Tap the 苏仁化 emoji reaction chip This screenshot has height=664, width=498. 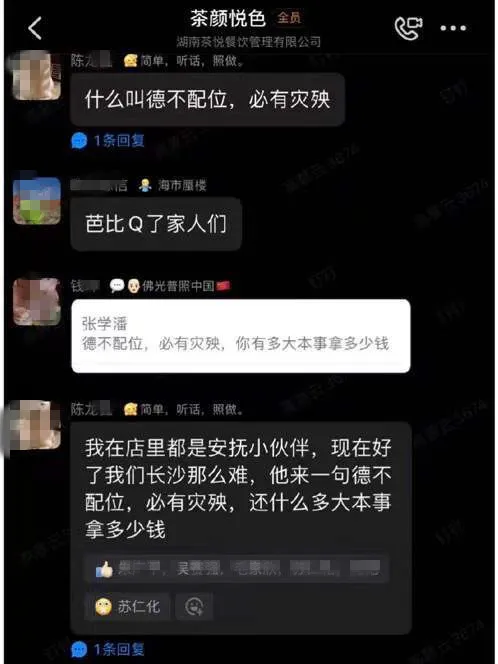click(x=128, y=607)
